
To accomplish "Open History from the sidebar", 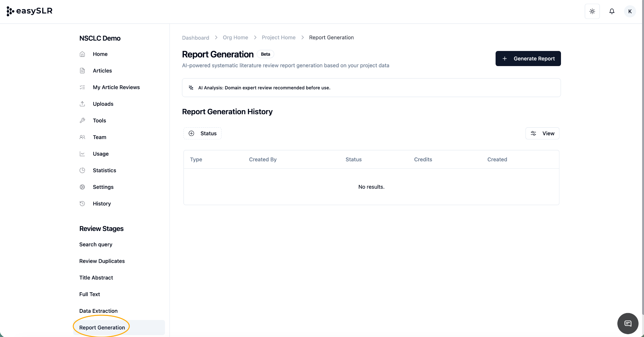I will tap(102, 204).
